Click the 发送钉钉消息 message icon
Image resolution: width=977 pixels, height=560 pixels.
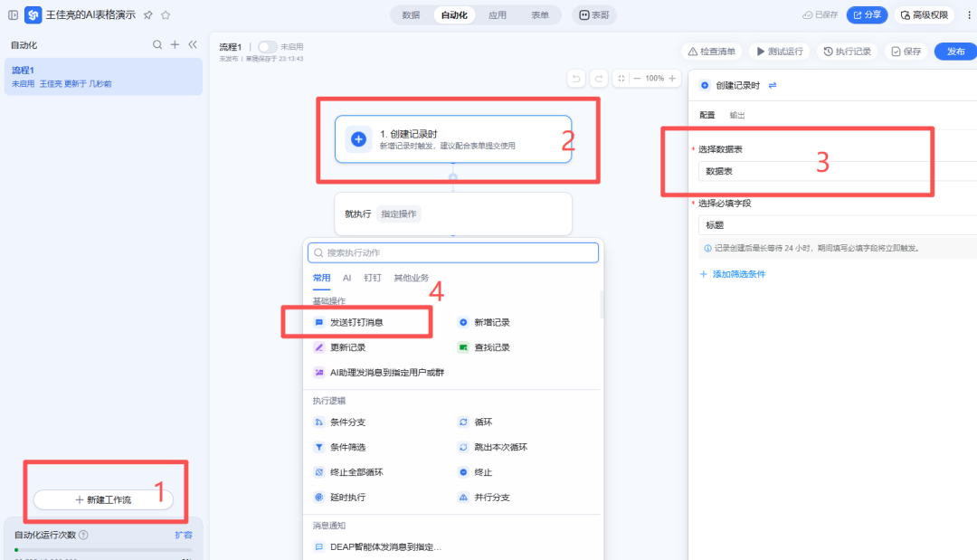point(319,322)
